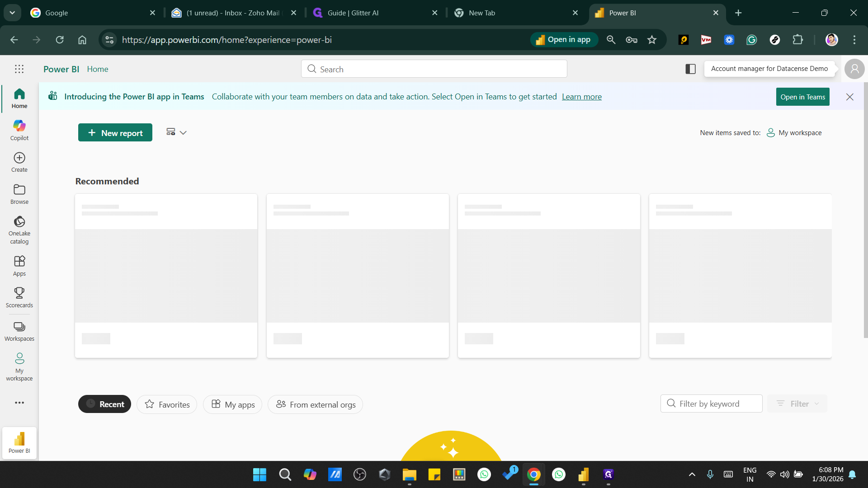The height and width of the screenshot is (488, 868).
Task: Switch to the Zoho Mail Inbox tab
Action: 233,13
